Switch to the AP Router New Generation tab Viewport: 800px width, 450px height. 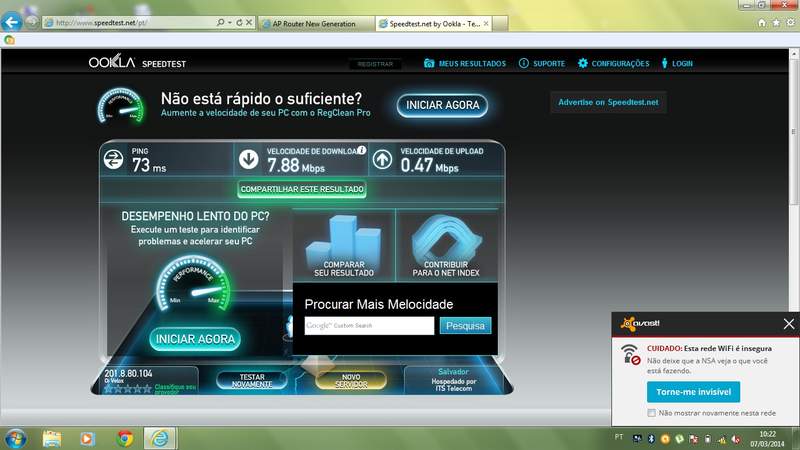[316, 23]
